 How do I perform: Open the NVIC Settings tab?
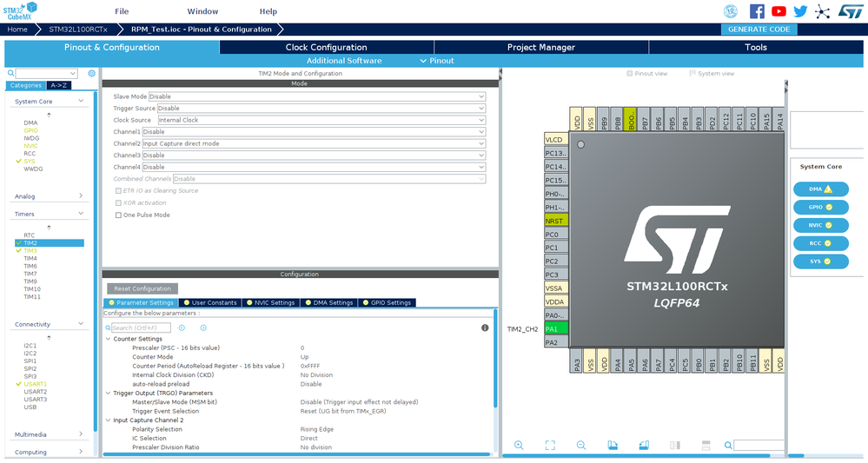coord(271,302)
